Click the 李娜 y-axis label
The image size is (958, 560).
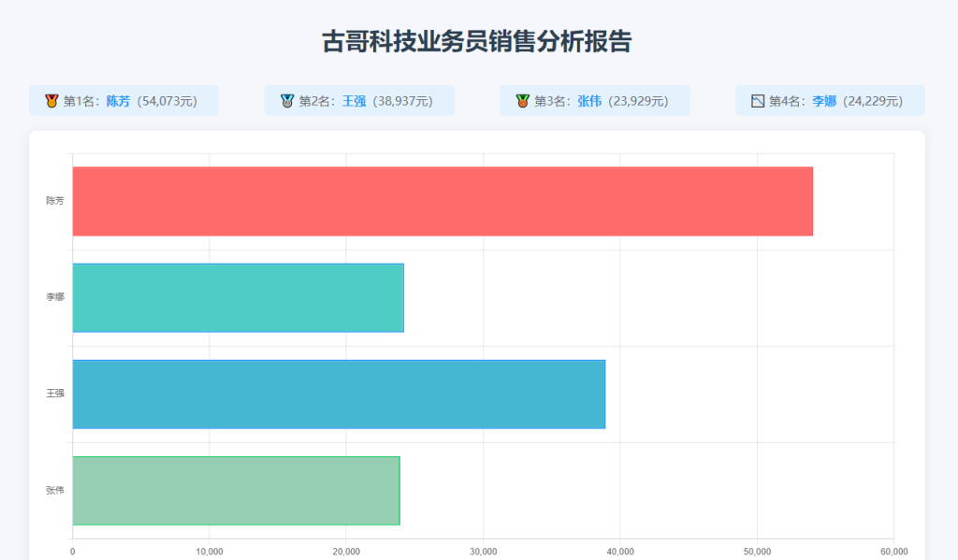tap(55, 296)
